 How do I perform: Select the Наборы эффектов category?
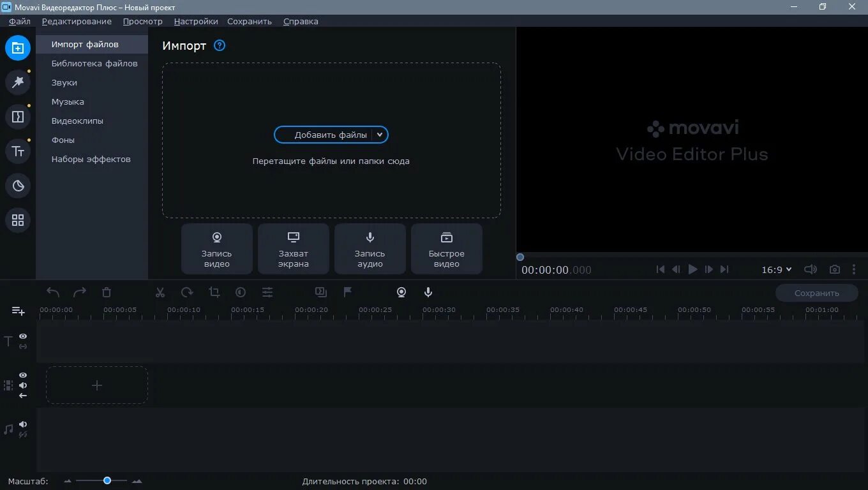pos(92,160)
